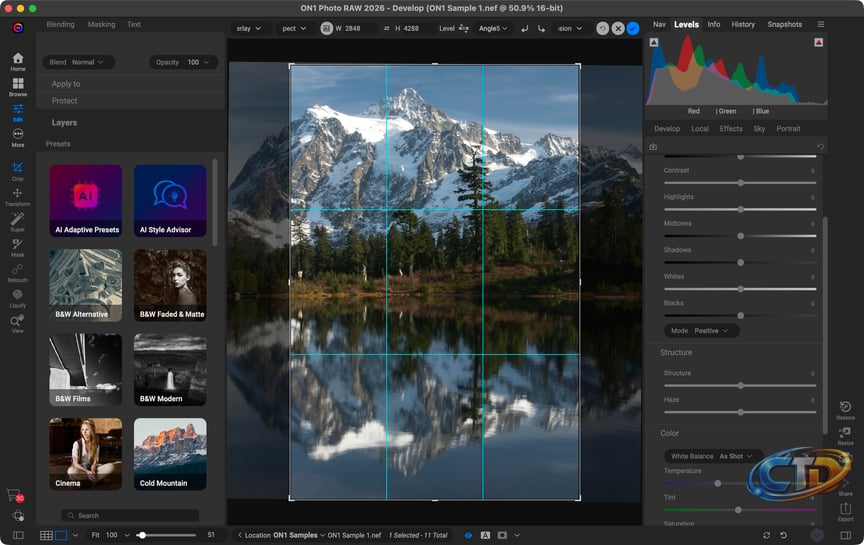Open the Blend Normal dropdown
Screen dimensions: 864x545
click(x=78, y=62)
